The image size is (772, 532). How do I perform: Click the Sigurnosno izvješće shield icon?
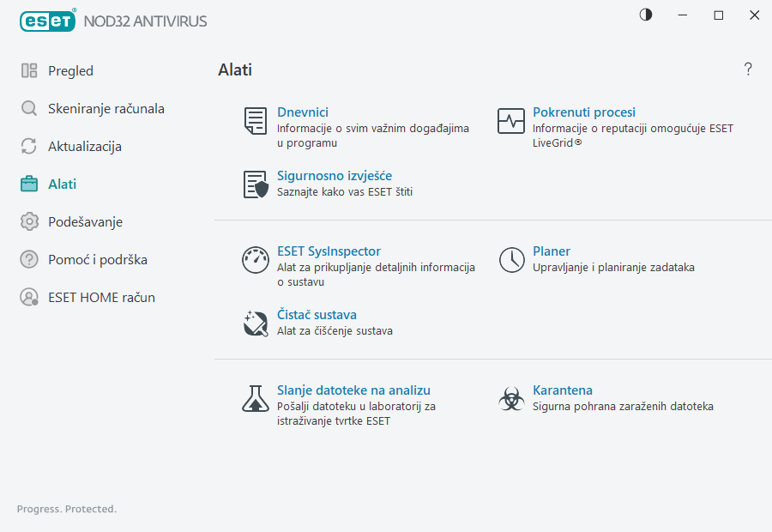255,184
